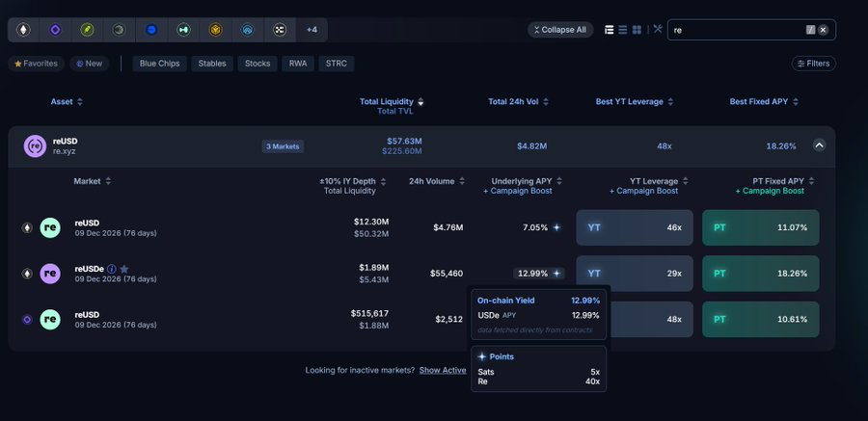Sort by Total Liquidity column
Viewport: 868px width, 421px height.
click(x=392, y=102)
